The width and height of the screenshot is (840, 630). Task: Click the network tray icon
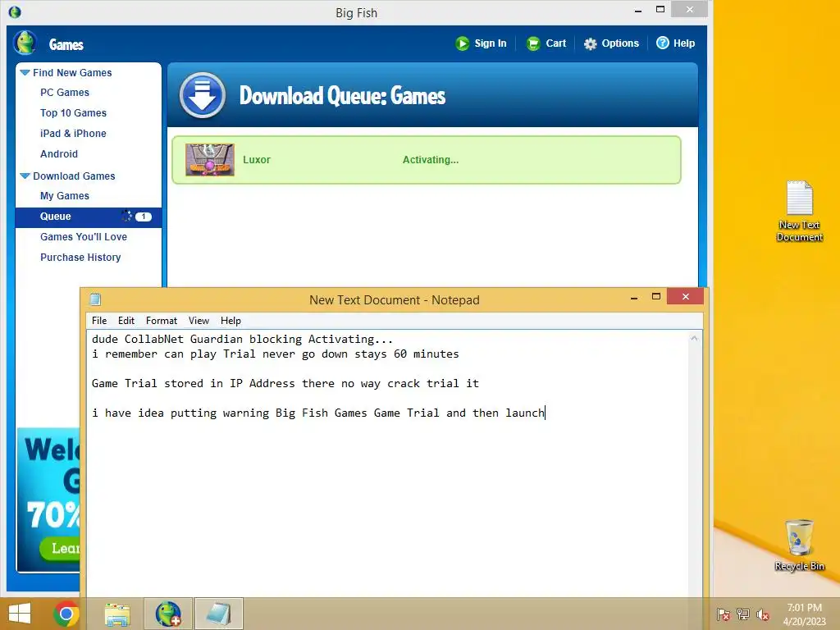tap(743, 614)
